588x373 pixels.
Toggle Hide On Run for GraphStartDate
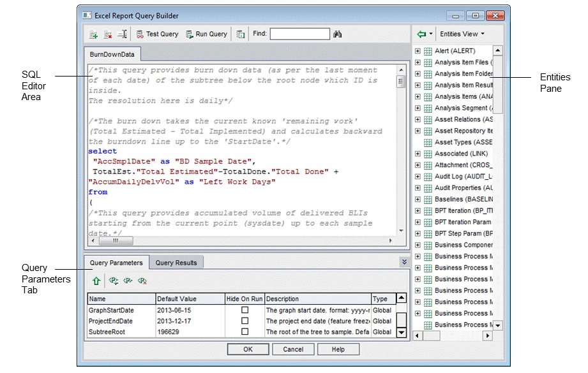(x=245, y=310)
